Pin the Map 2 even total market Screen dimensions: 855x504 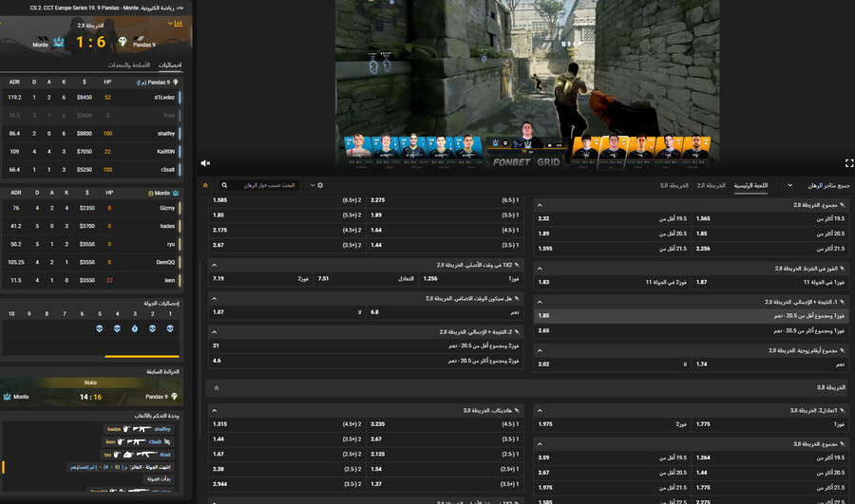click(x=843, y=350)
